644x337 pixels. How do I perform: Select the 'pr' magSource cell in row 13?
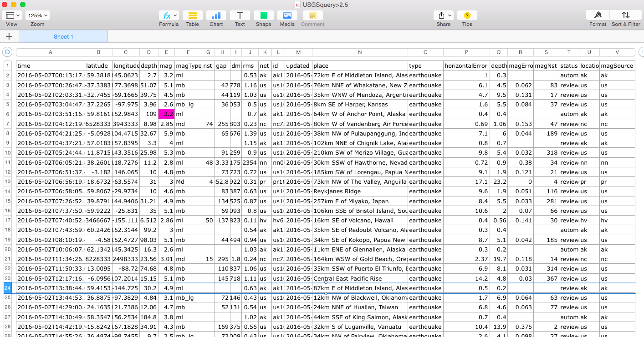point(617,182)
